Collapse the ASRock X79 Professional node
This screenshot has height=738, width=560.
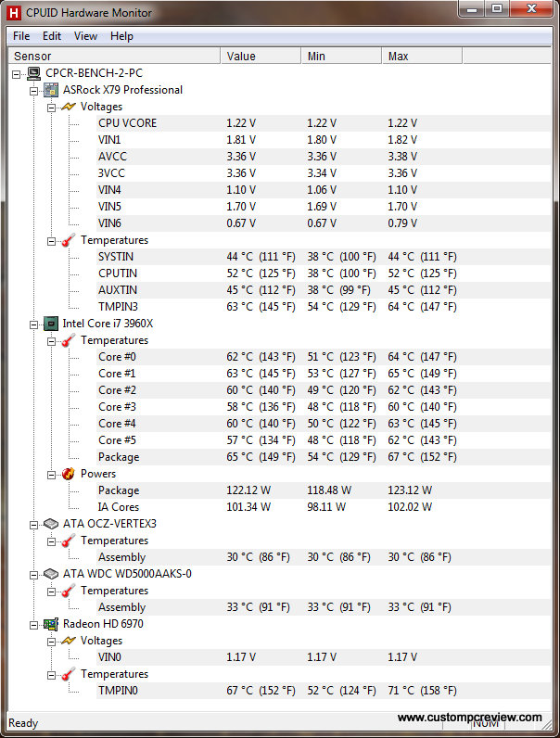point(34,91)
